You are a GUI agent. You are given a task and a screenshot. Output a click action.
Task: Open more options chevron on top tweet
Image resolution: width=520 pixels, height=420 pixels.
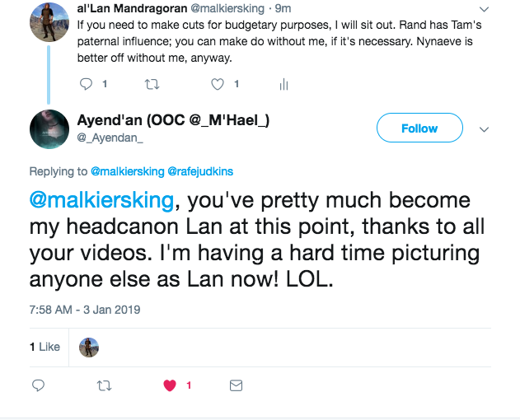[x=484, y=9]
